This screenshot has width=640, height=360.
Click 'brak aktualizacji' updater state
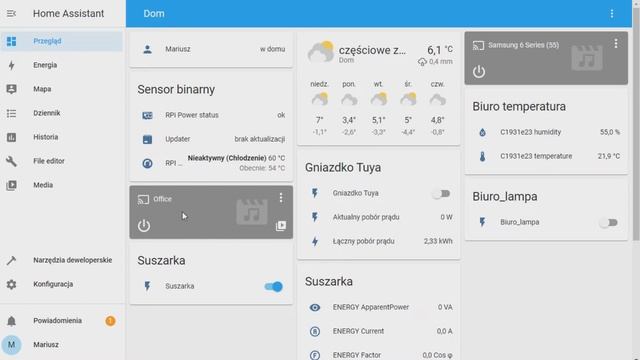click(x=260, y=139)
